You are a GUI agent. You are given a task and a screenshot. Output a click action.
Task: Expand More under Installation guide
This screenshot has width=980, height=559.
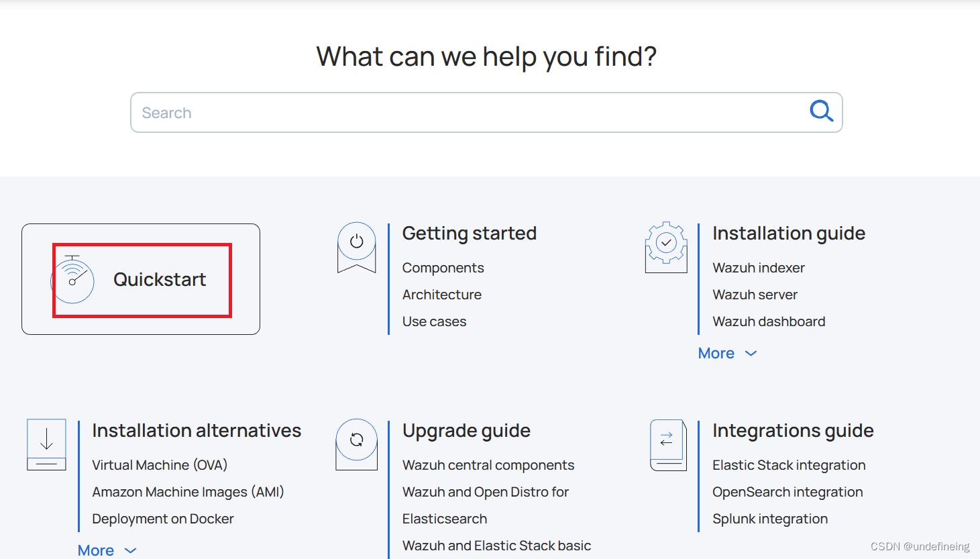tap(727, 353)
